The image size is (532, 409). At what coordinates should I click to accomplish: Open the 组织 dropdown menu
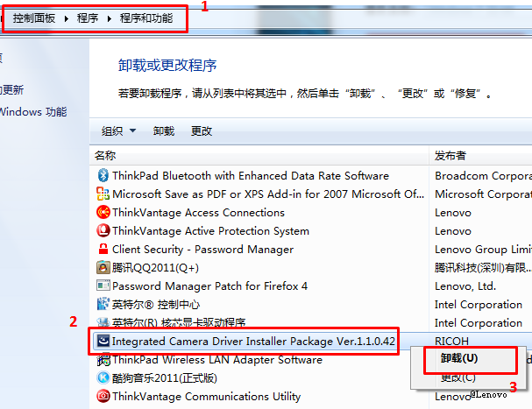click(118, 131)
